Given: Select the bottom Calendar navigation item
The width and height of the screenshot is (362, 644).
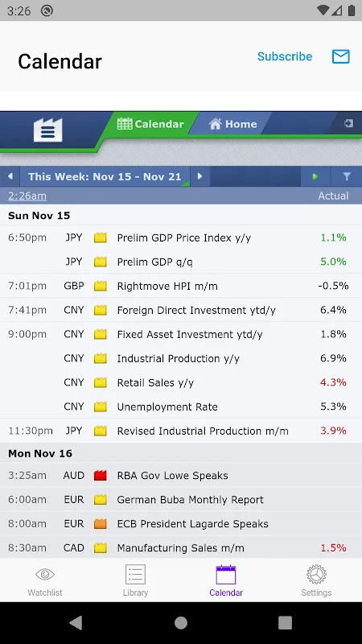Looking at the screenshot, I should [x=226, y=580].
